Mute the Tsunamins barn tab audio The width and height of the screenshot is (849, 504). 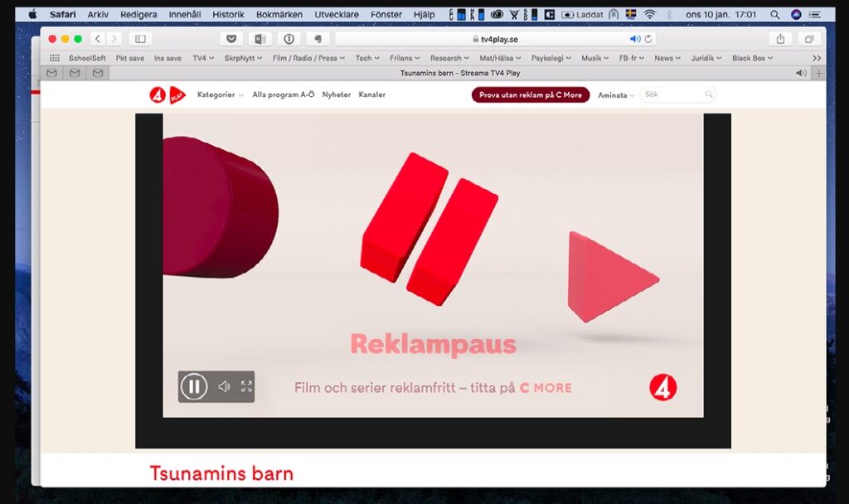coord(801,73)
